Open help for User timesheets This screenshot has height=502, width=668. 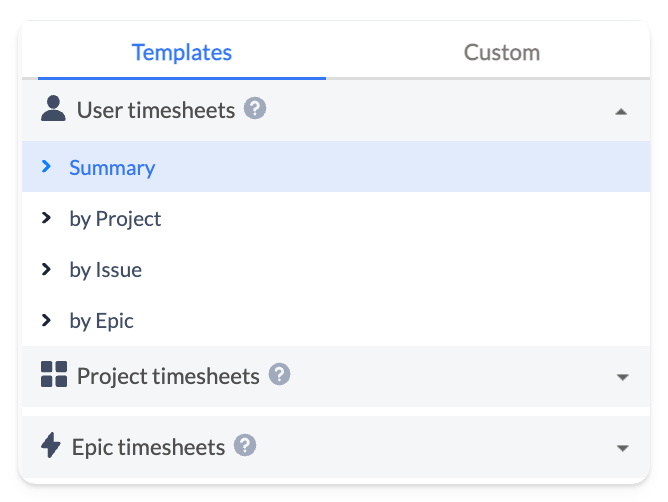pyautogui.click(x=255, y=109)
